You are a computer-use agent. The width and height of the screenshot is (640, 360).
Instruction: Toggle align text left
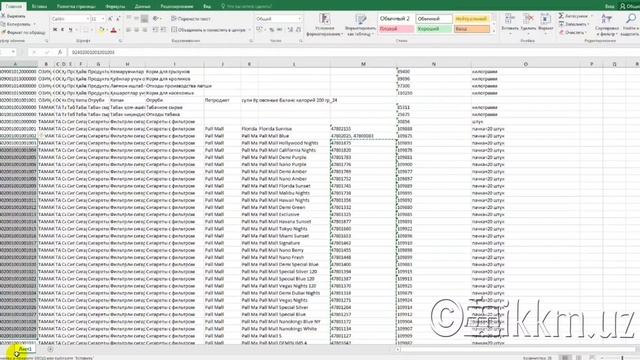pyautogui.click(x=129, y=30)
